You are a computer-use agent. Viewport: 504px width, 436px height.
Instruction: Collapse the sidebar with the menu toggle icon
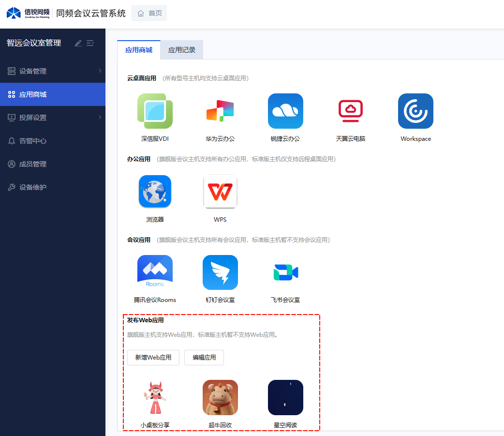pos(90,43)
